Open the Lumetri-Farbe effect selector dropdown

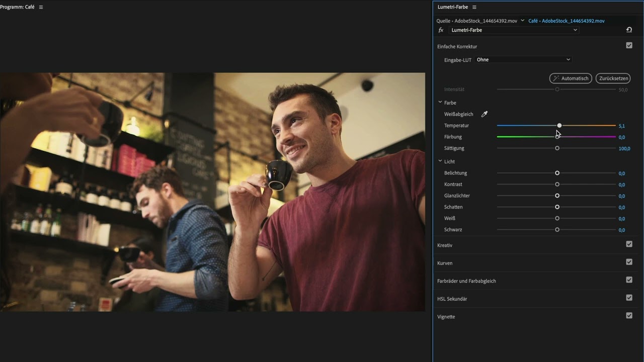pyautogui.click(x=513, y=30)
